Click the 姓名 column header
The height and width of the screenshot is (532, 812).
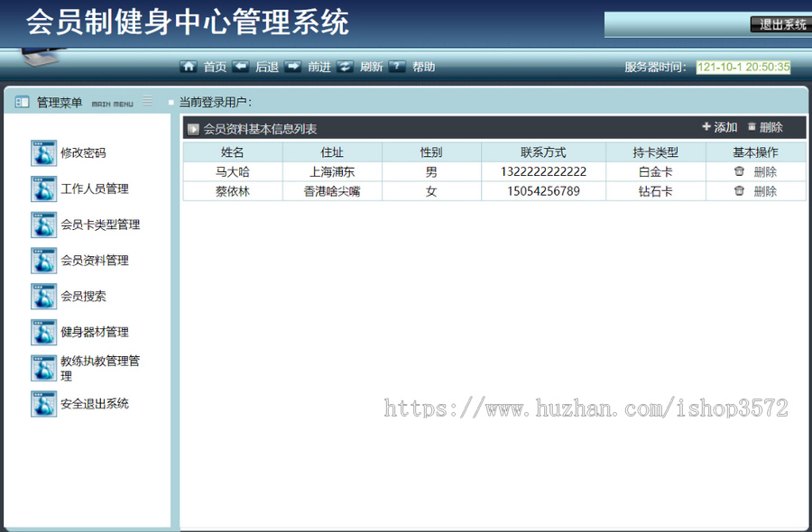pos(233,152)
